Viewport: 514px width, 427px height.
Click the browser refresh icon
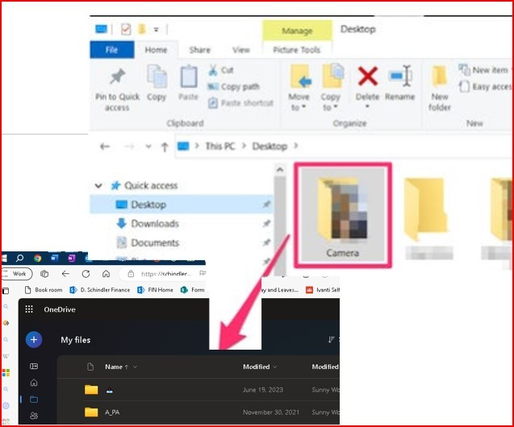pyautogui.click(x=86, y=274)
